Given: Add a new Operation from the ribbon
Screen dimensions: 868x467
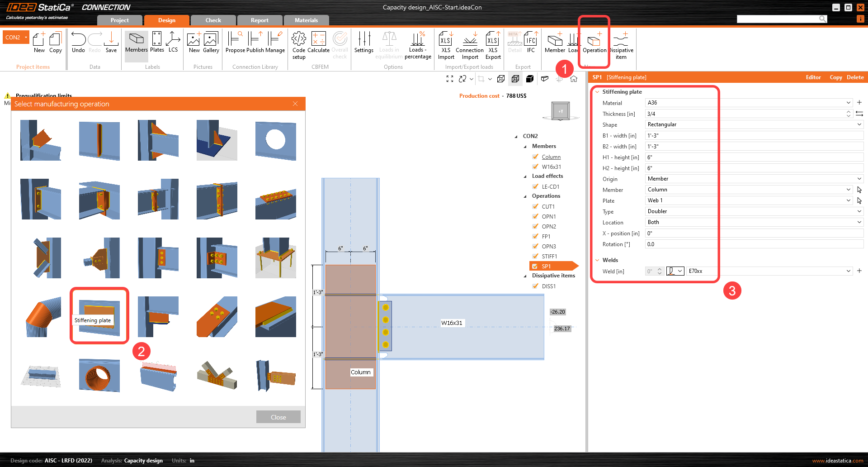Looking at the screenshot, I should 594,41.
